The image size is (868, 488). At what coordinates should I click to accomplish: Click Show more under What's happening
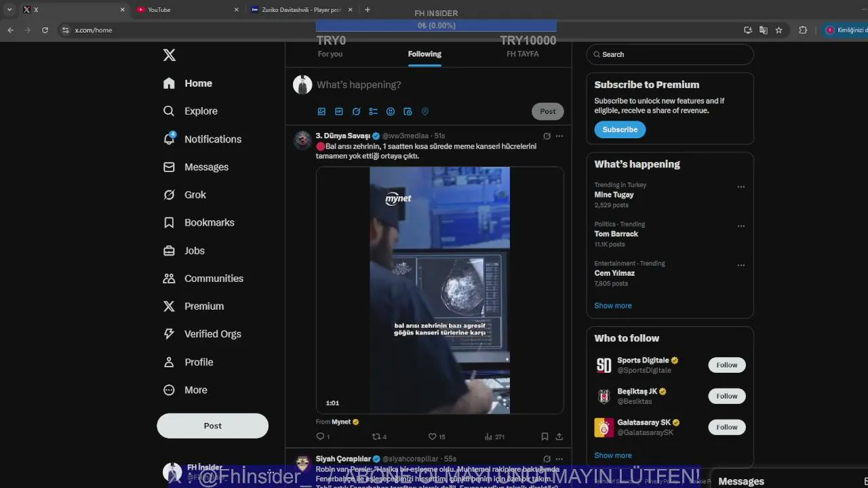(x=613, y=306)
